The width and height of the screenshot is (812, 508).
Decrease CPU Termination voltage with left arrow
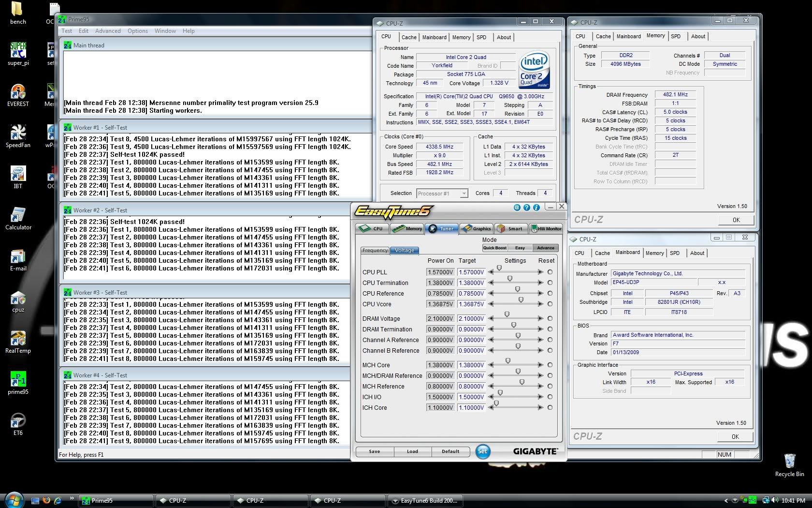point(491,283)
